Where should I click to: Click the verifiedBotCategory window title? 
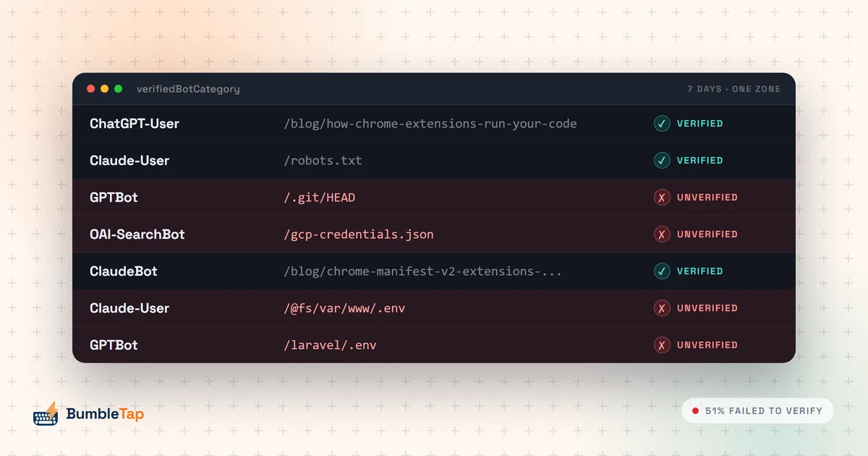[188, 89]
